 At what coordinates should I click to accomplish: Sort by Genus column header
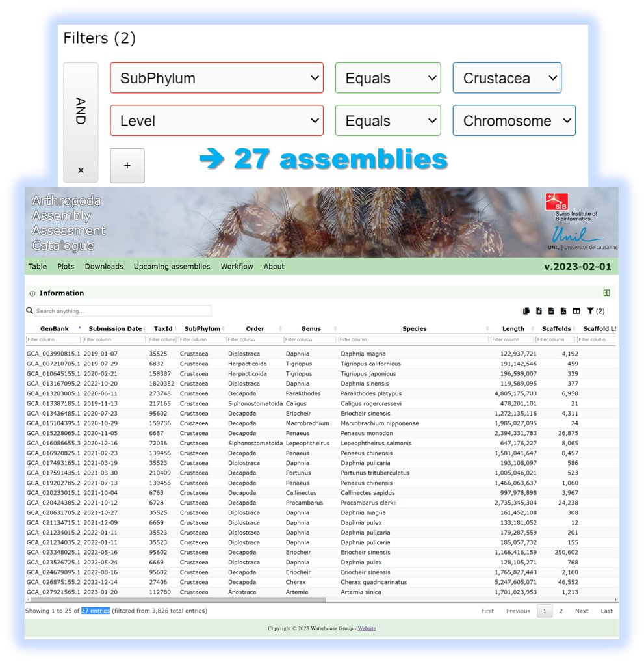coord(311,328)
